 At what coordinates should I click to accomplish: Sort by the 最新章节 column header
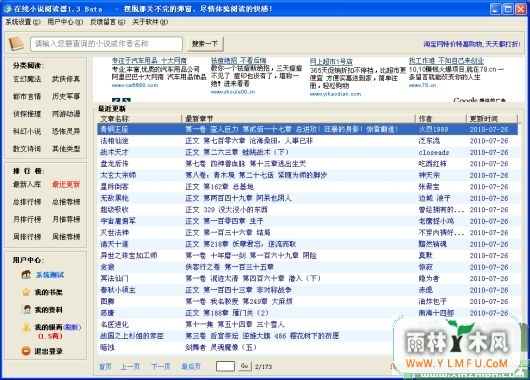coord(298,119)
